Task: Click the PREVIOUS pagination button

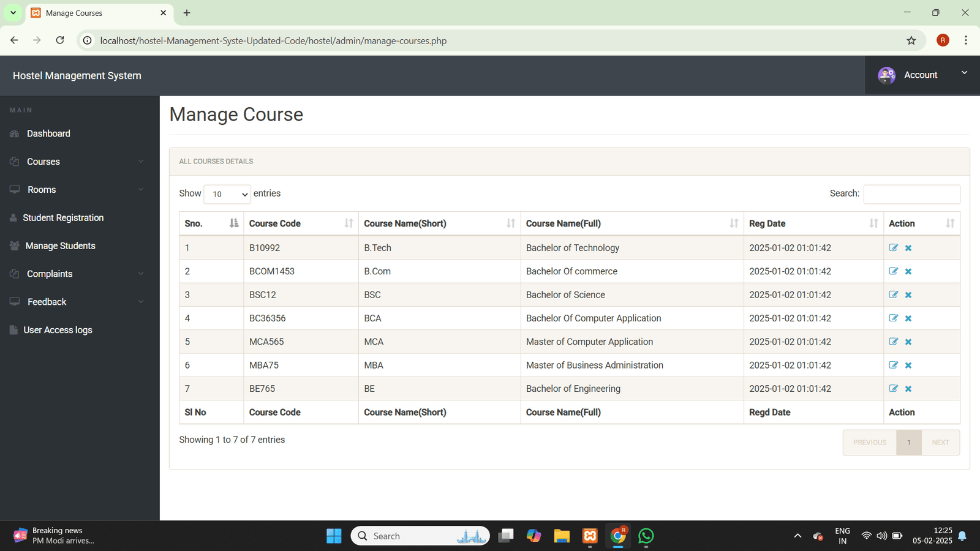Action: pyautogui.click(x=870, y=443)
